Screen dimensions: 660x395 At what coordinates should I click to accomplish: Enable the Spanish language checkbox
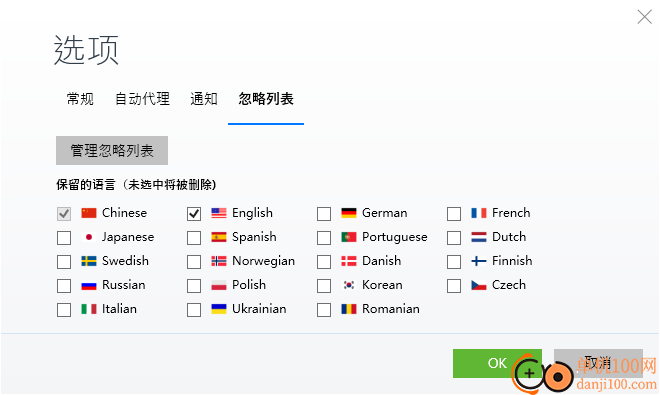pos(194,238)
